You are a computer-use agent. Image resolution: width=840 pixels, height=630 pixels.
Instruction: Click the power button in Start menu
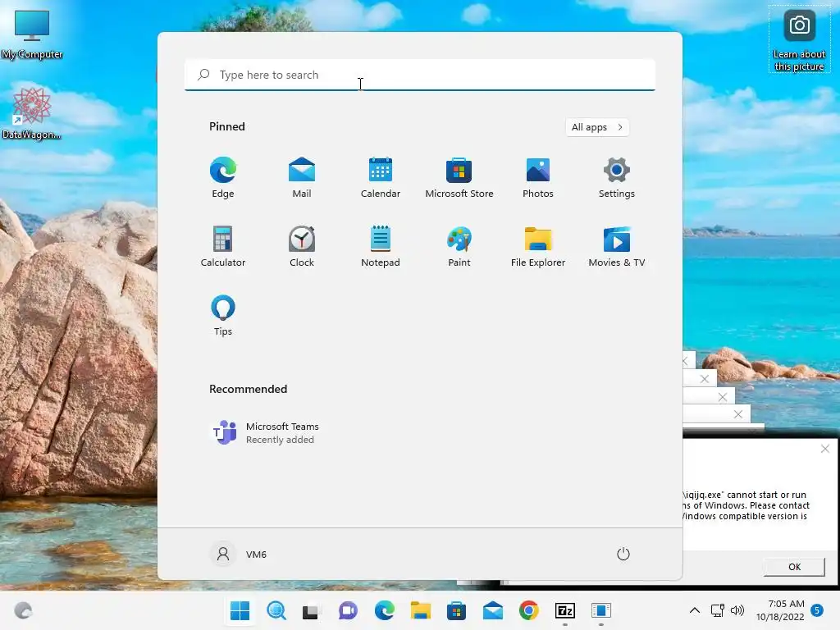(x=623, y=554)
